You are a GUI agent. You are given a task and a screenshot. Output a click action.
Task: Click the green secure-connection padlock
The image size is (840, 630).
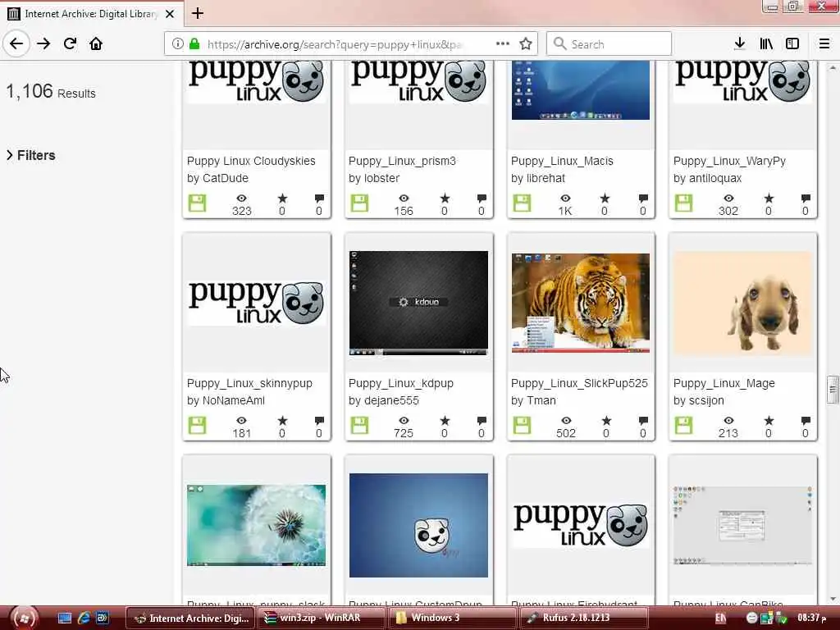(x=194, y=44)
